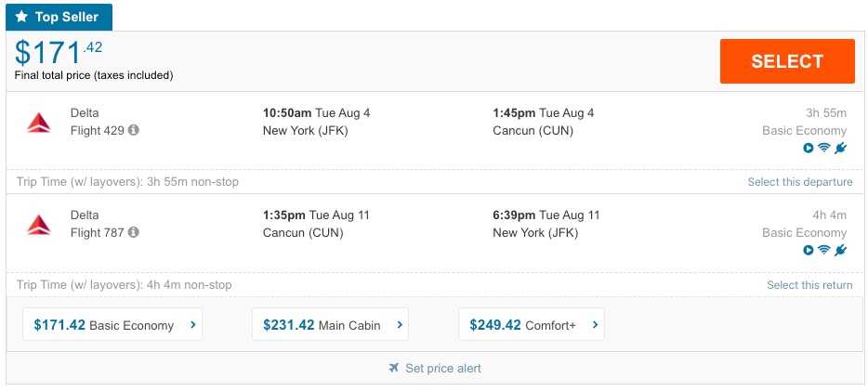The width and height of the screenshot is (868, 391).
Task: Click the airplane icon next to Set price alert
Action: click(x=394, y=369)
